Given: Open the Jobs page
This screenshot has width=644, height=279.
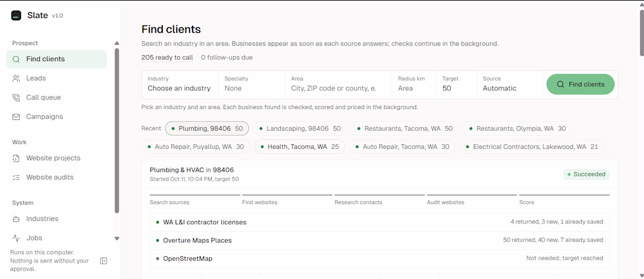Looking at the screenshot, I should [56, 238].
